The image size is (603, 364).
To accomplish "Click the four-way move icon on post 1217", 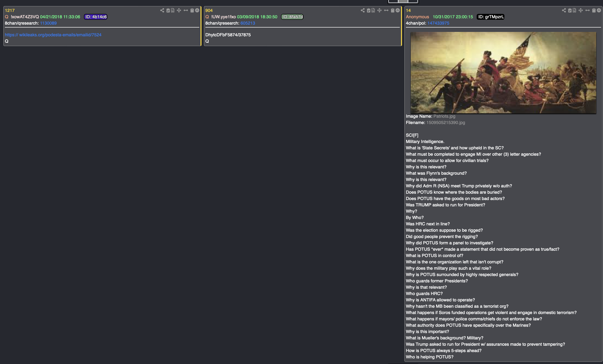I will point(179,10).
